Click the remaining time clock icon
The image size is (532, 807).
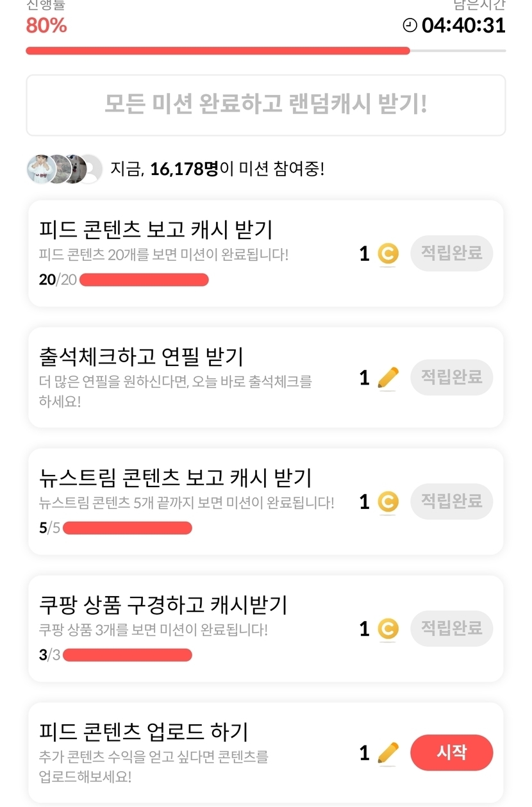tap(409, 25)
